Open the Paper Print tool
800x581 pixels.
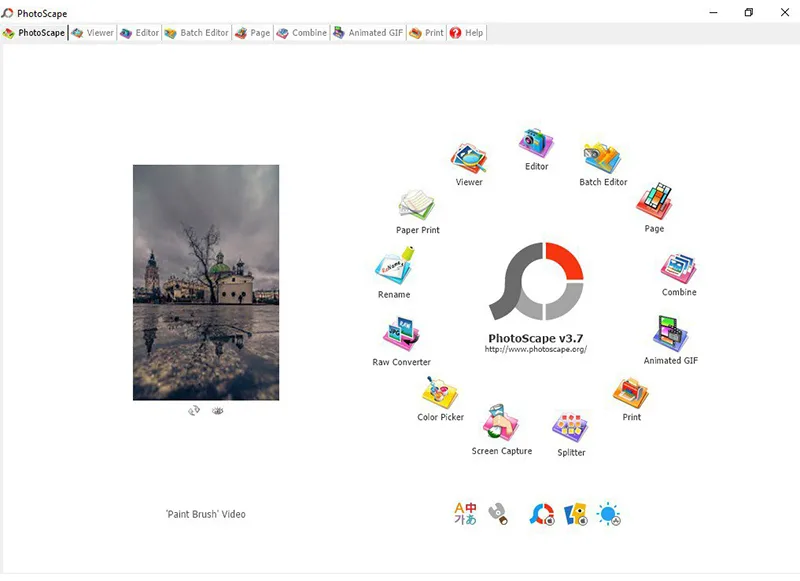[413, 205]
